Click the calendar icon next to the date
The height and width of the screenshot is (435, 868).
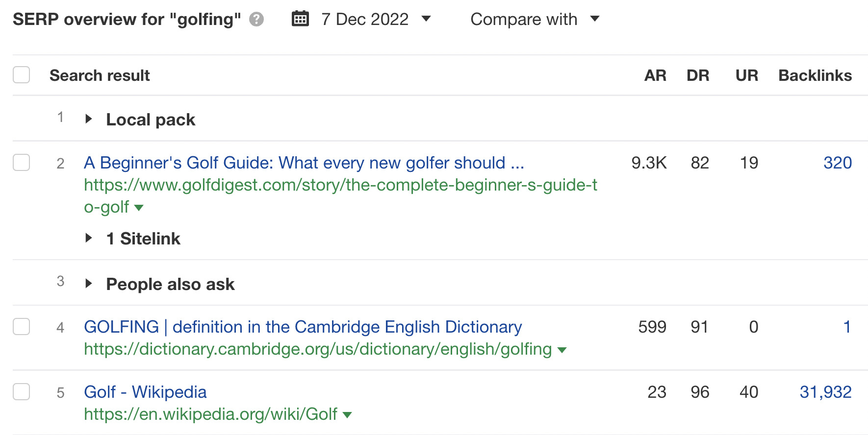300,19
